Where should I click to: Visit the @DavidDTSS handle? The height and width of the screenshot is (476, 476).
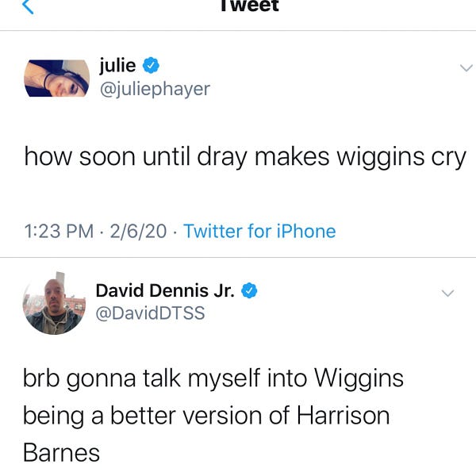pyautogui.click(x=150, y=313)
